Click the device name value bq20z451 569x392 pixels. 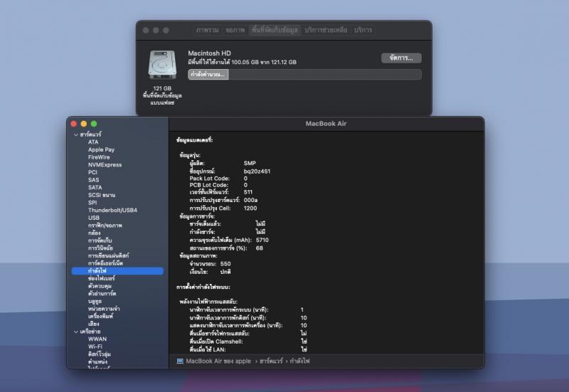(257, 171)
